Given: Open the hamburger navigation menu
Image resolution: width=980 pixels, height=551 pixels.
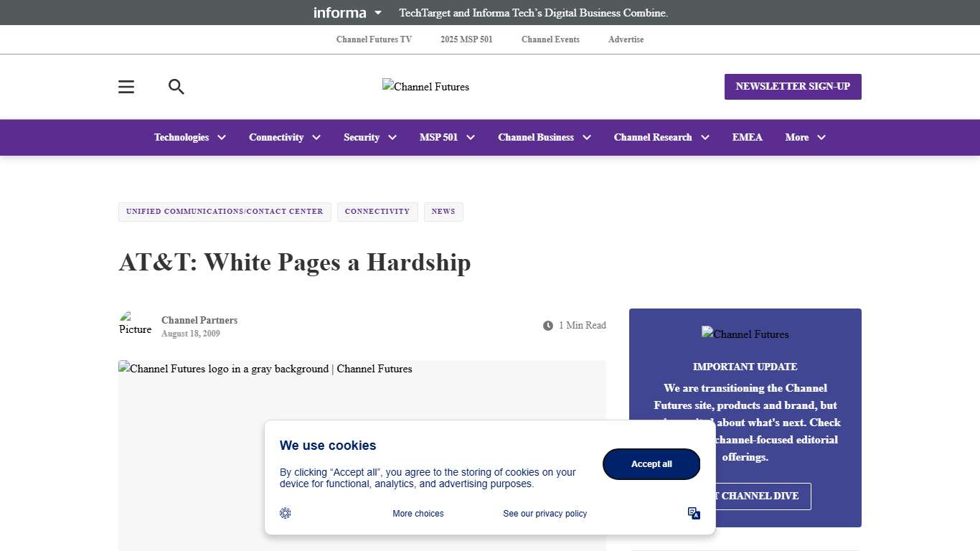Looking at the screenshot, I should tap(126, 87).
